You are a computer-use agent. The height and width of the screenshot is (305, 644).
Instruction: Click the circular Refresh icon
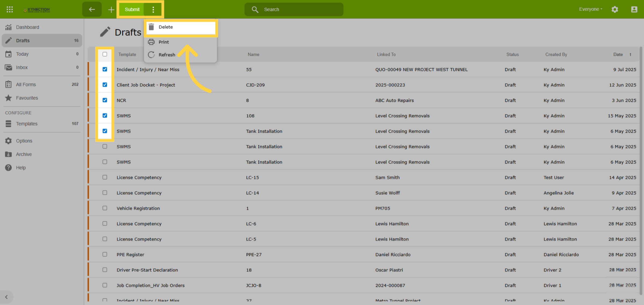(151, 55)
